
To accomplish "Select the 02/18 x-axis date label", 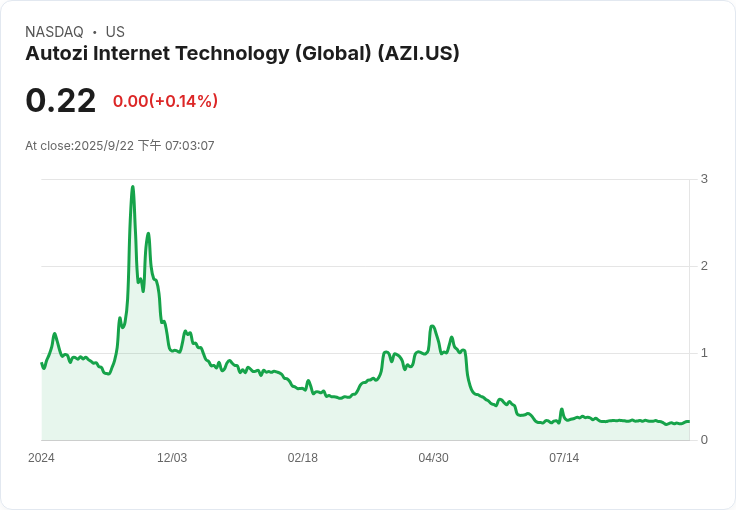I will [303, 457].
